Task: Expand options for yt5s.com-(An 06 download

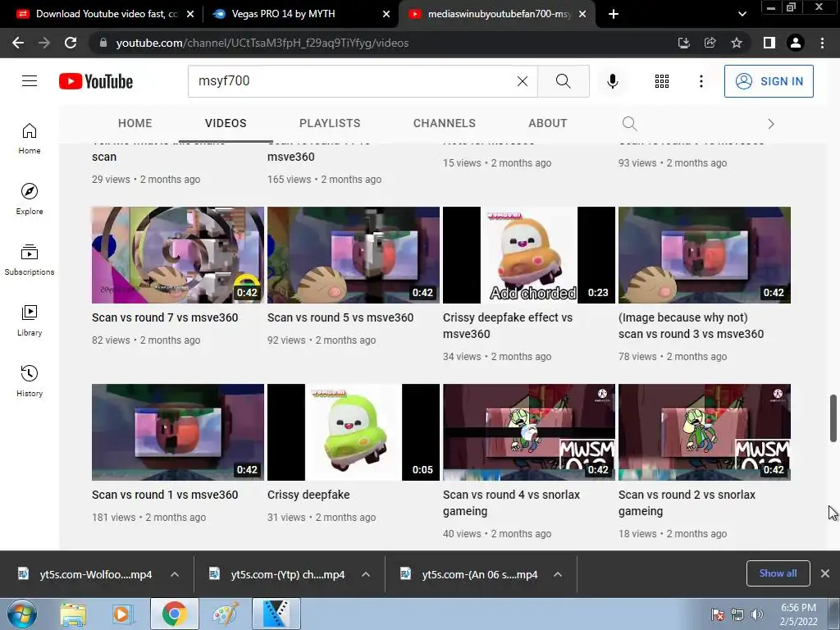Action: click(558, 574)
